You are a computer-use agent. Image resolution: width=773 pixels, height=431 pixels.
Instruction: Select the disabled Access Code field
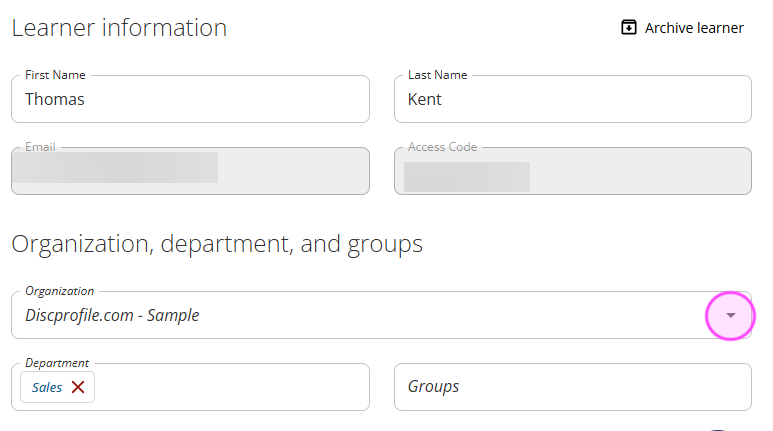573,171
